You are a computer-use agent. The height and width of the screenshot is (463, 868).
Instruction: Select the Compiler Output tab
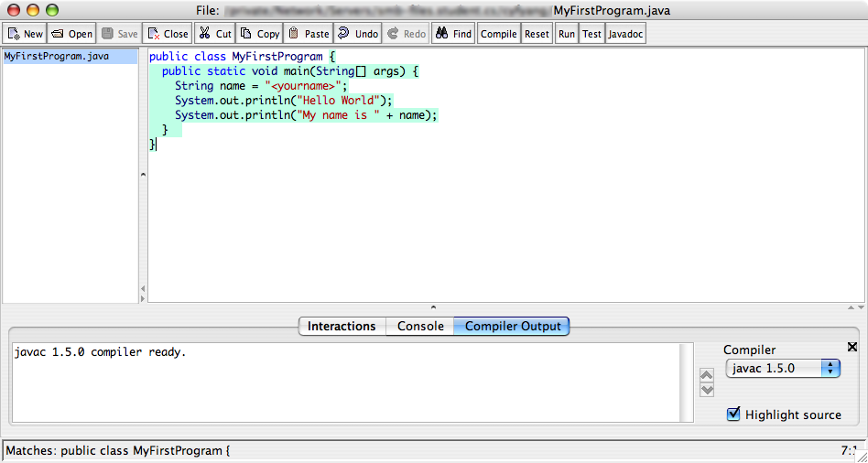pos(512,327)
